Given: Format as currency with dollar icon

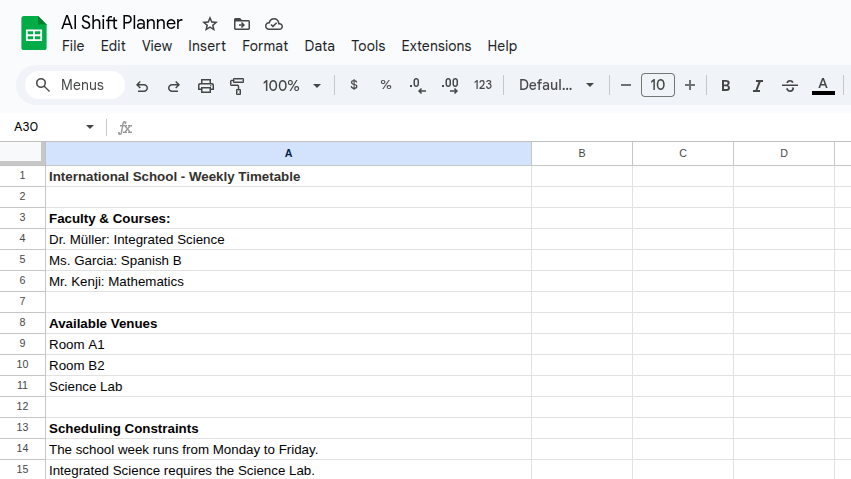Looking at the screenshot, I should [x=354, y=85].
